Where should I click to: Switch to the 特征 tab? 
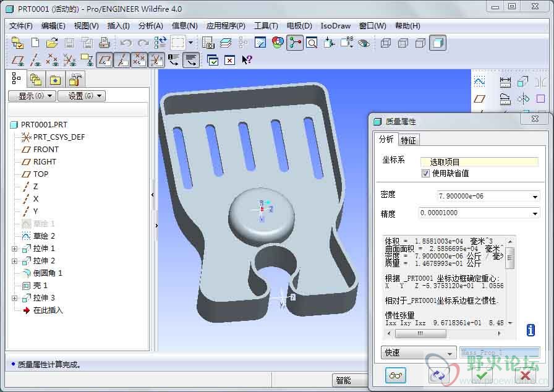[x=408, y=140]
